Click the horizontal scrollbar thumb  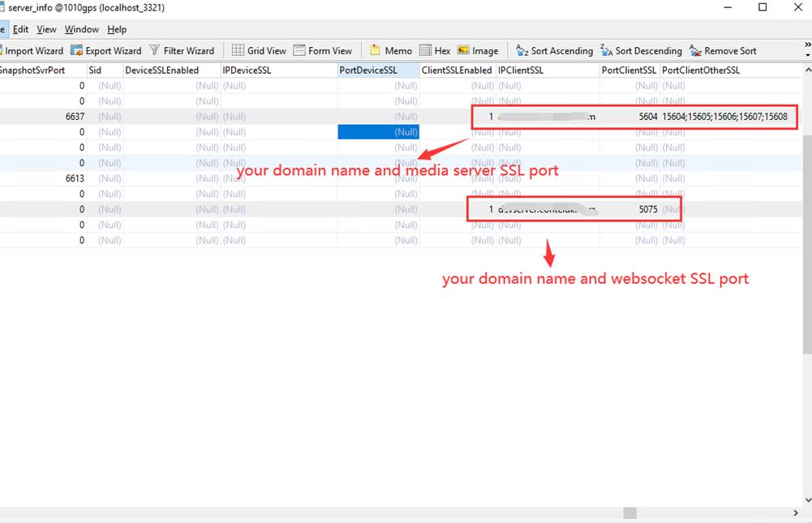(x=629, y=512)
